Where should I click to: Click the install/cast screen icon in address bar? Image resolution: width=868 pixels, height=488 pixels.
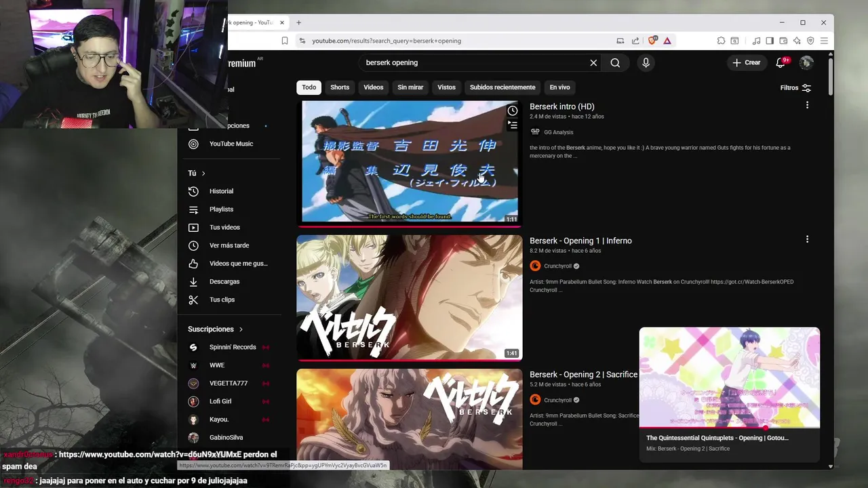point(620,41)
